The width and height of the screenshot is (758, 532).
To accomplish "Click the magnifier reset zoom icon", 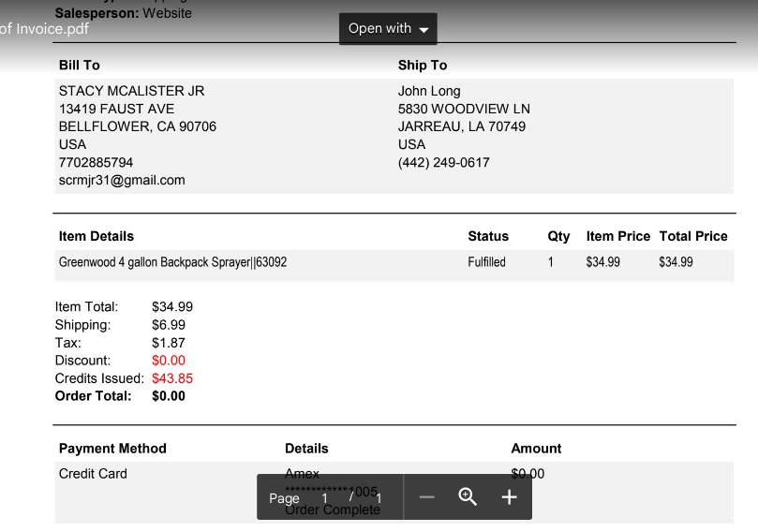I will coord(468,497).
